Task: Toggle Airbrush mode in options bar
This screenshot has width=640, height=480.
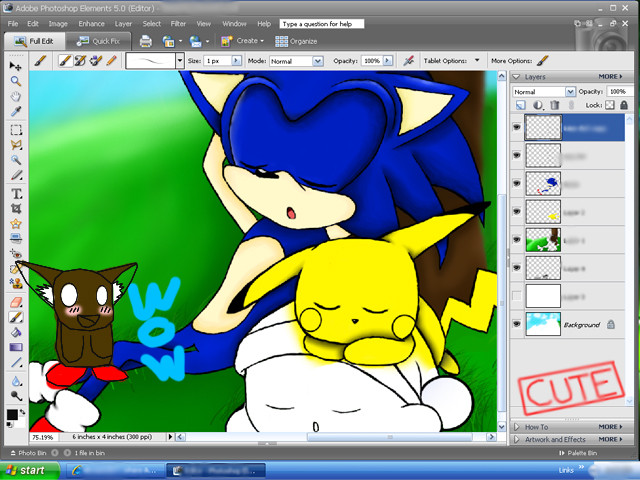Action: [408, 61]
